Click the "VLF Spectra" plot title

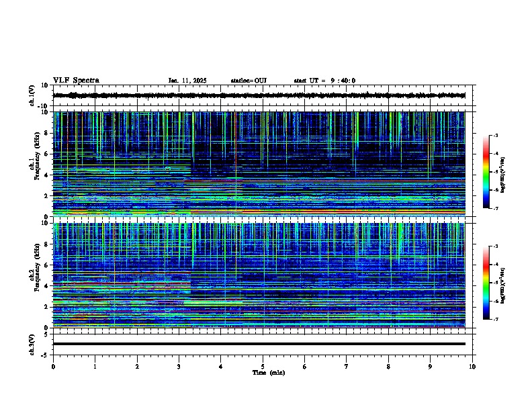[76, 81]
